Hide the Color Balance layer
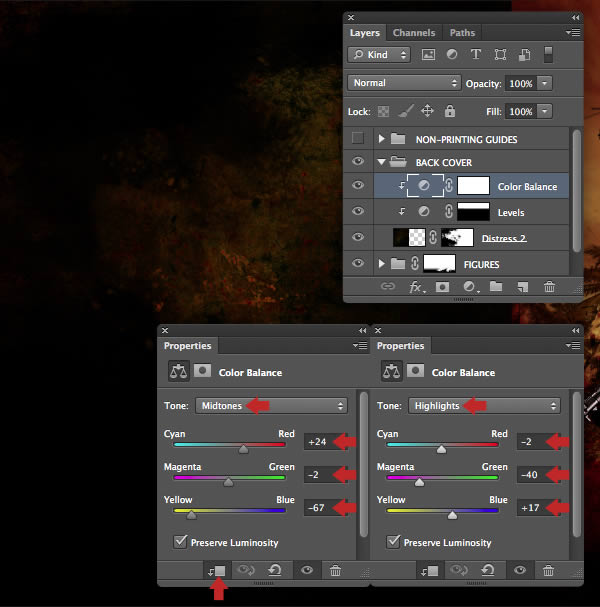This screenshot has width=600, height=607. [358, 185]
